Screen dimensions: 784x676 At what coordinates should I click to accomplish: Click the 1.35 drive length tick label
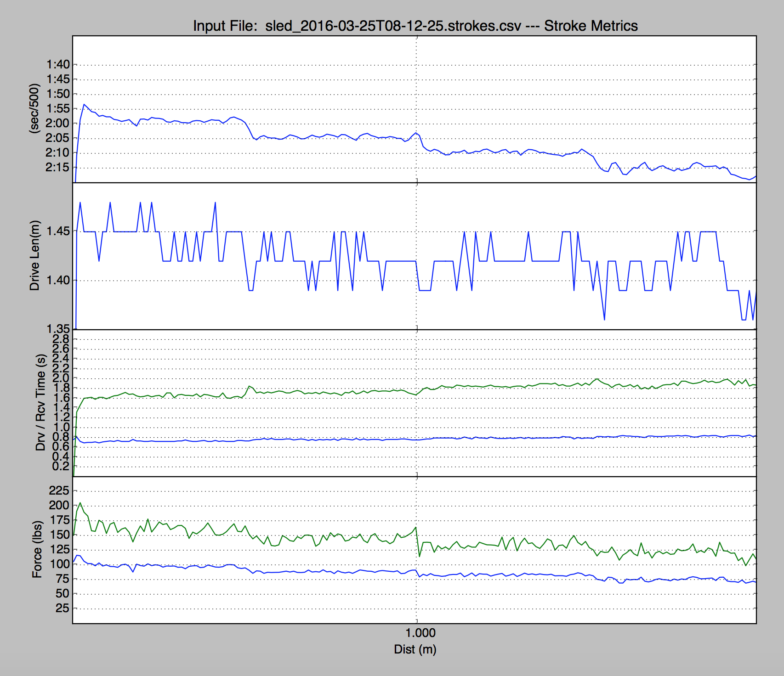point(58,328)
